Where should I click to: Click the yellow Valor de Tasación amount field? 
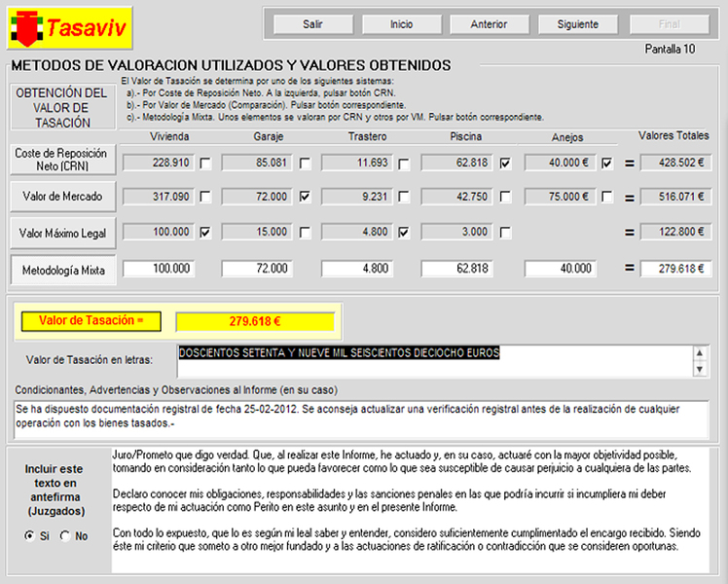click(255, 321)
